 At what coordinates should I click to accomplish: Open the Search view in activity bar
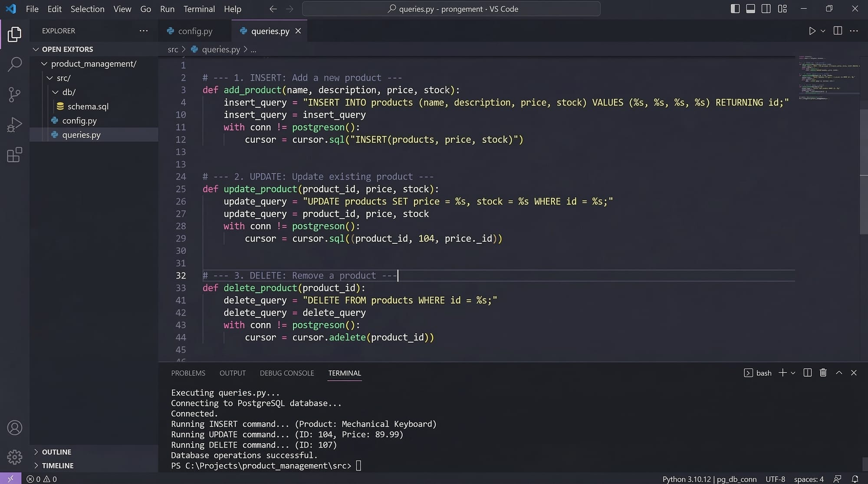pos(14,64)
